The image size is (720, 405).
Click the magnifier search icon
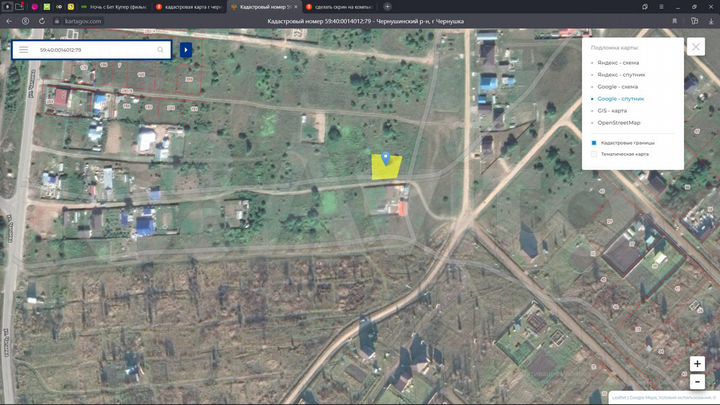[x=160, y=50]
